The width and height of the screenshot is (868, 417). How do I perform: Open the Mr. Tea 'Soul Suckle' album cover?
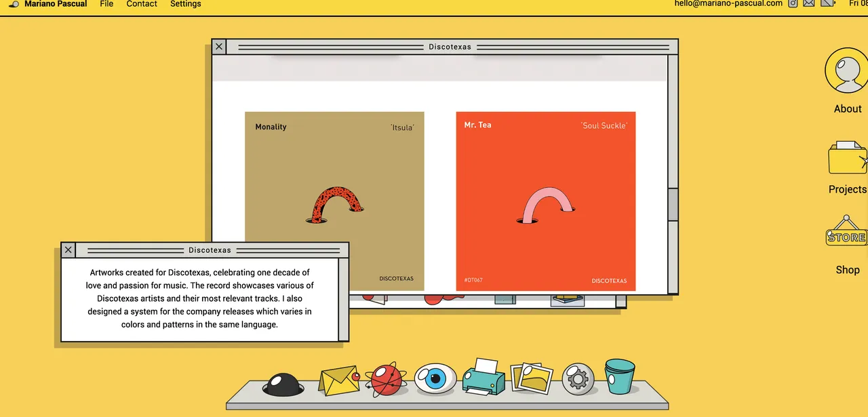click(x=546, y=201)
